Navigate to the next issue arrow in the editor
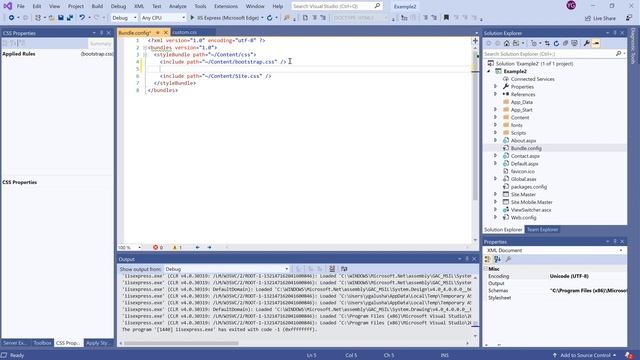The width and height of the screenshot is (640, 360). point(209,247)
